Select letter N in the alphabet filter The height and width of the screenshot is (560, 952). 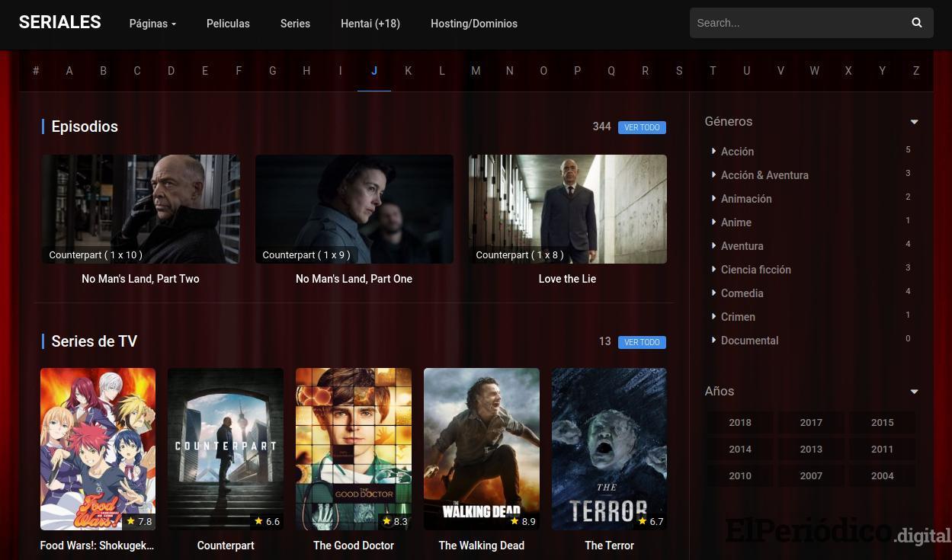pyautogui.click(x=510, y=71)
